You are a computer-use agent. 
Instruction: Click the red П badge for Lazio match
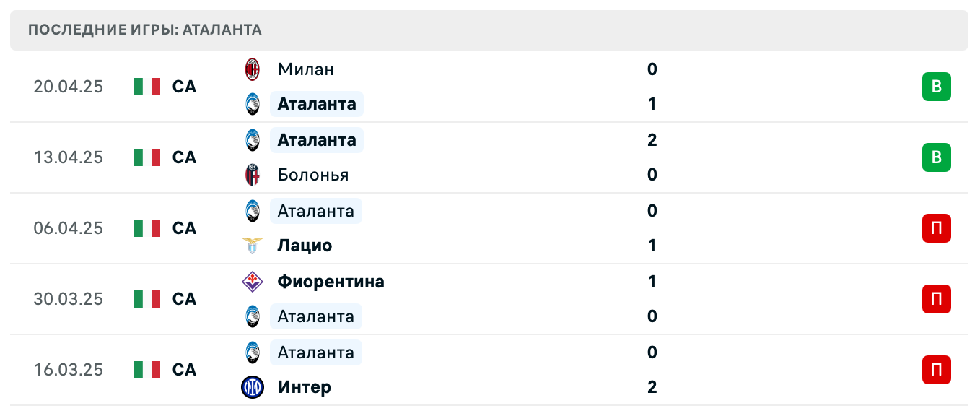(936, 228)
